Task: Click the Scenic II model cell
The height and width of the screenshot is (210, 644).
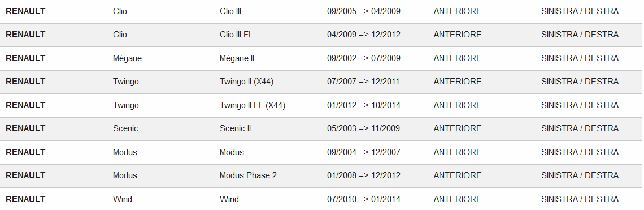Action: point(236,128)
